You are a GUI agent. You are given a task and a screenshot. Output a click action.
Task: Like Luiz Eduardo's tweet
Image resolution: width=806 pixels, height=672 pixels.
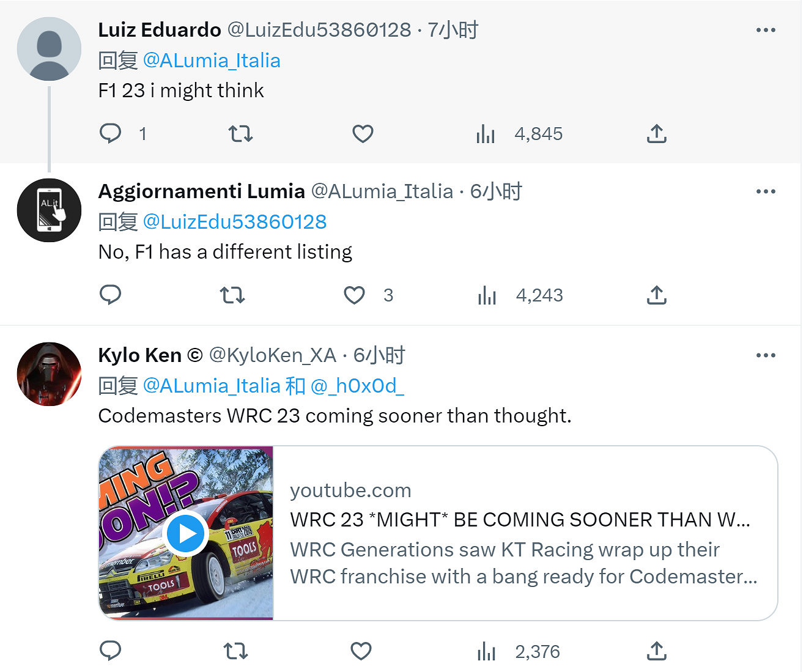pos(363,133)
